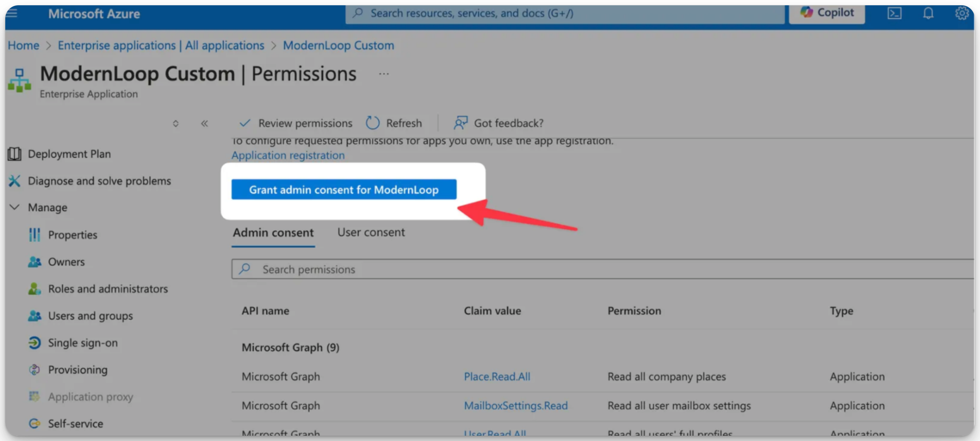Select the Read all user mailbox settings text

pyautogui.click(x=679, y=406)
